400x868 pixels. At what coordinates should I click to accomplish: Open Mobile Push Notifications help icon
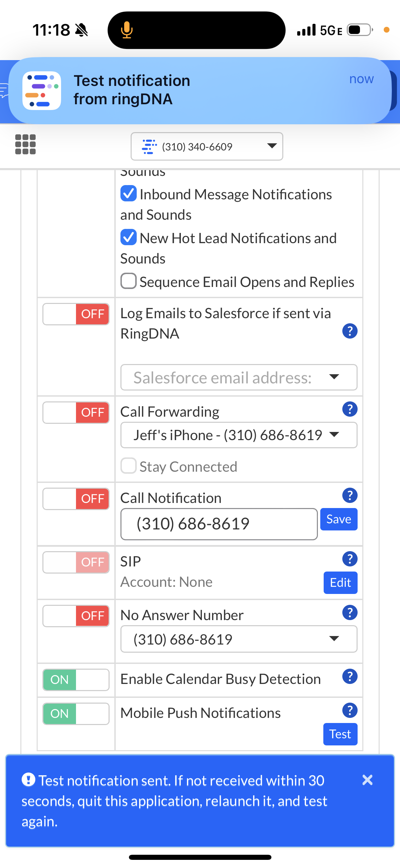point(349,710)
